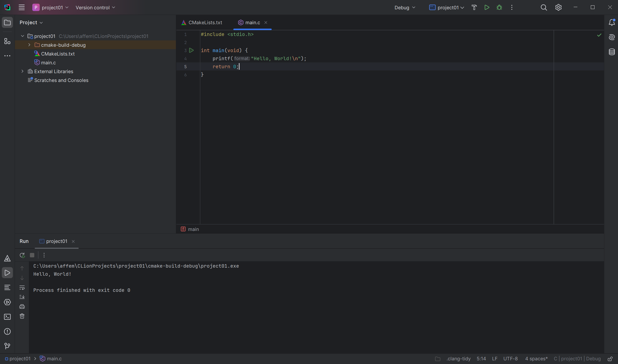Select CMakeLists.txt in project tree

click(58, 54)
